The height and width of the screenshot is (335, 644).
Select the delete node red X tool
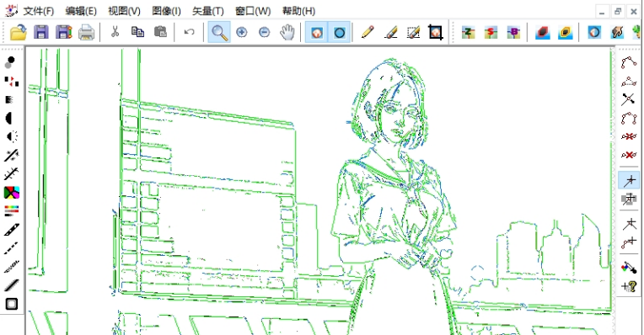click(628, 155)
